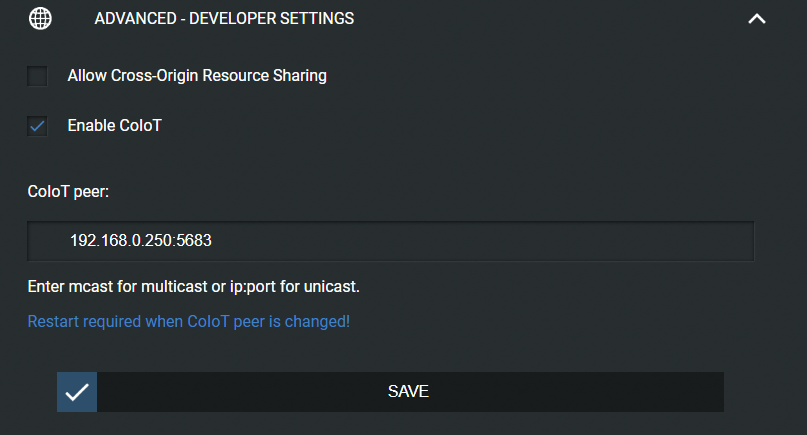The image size is (807, 435).
Task: Click the Restart required blue notice
Action: point(188,322)
